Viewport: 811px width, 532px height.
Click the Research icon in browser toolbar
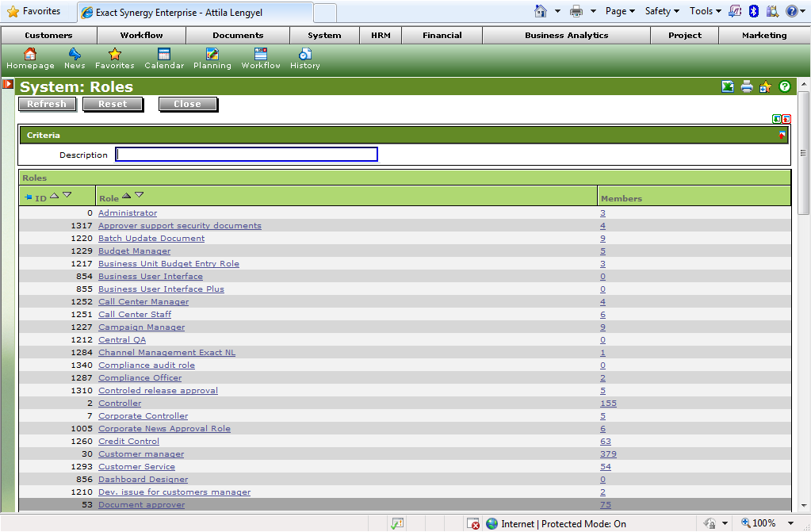click(x=773, y=11)
